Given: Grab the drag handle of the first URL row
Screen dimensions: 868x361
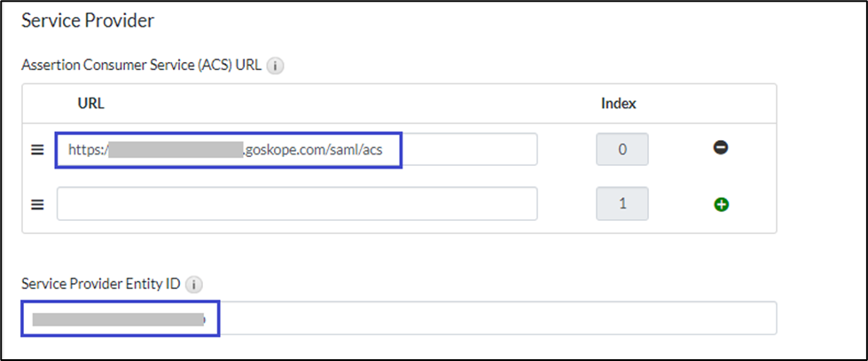Looking at the screenshot, I should click(37, 150).
